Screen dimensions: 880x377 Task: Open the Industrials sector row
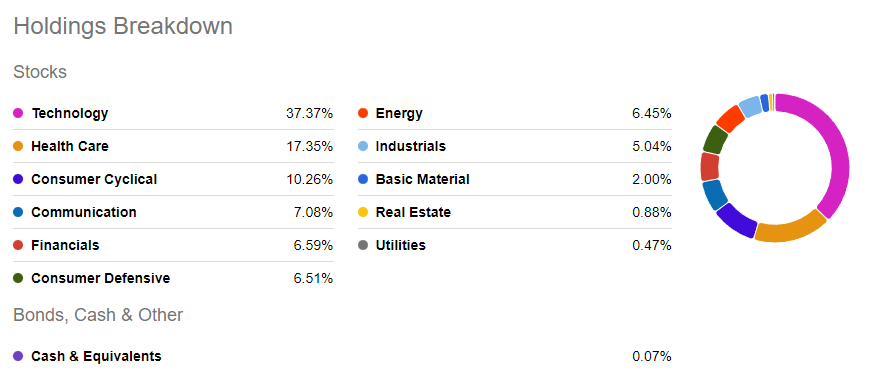click(515, 146)
